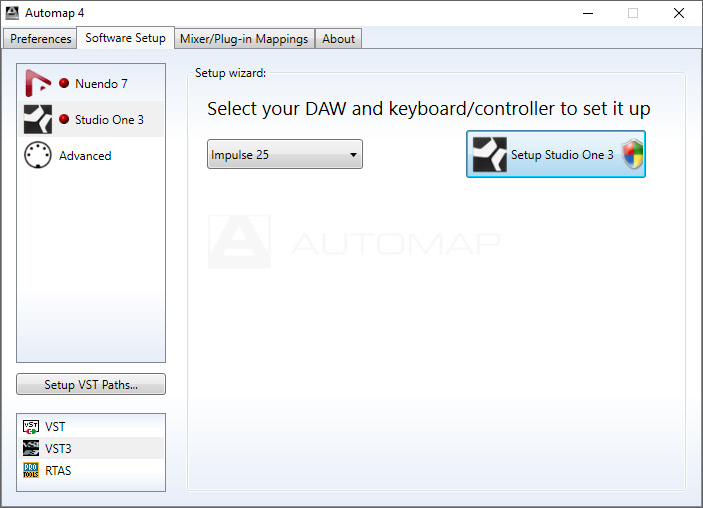Image resolution: width=703 pixels, height=508 pixels.
Task: Open the Mixer/Plug-in Mappings tab
Action: pyautogui.click(x=245, y=39)
